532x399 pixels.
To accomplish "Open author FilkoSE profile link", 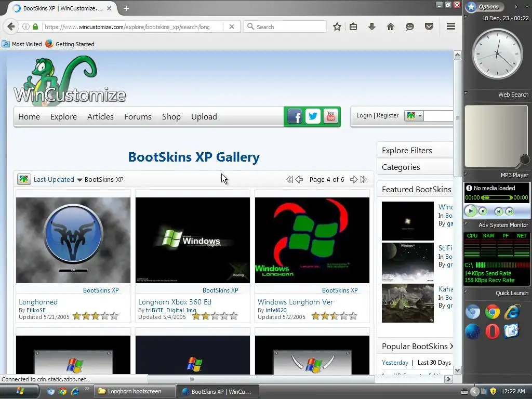I will [36, 310].
